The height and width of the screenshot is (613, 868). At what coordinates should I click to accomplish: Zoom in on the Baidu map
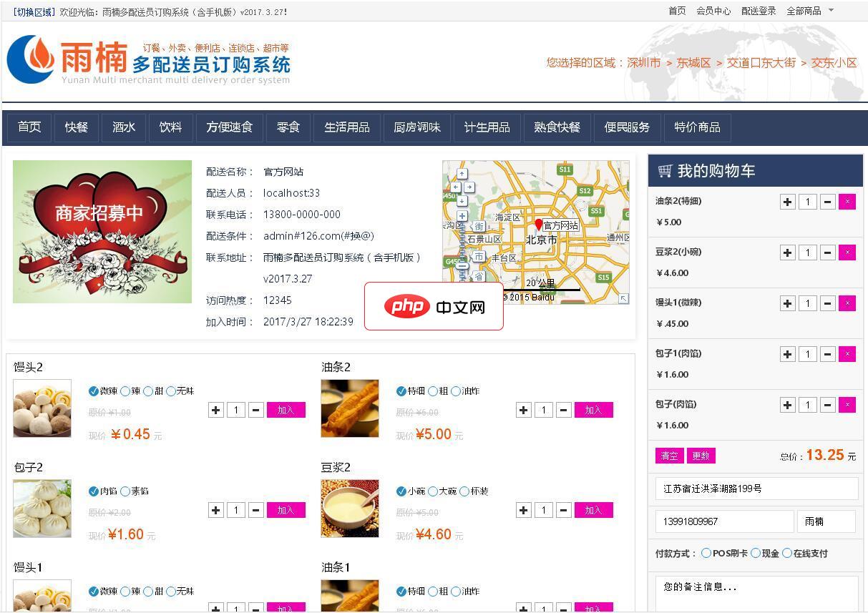pyautogui.click(x=462, y=216)
